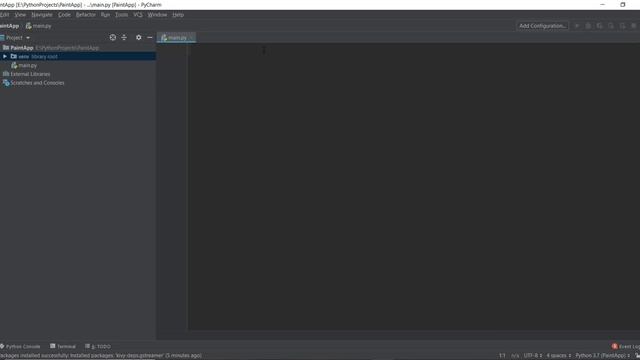Image resolution: width=640 pixels, height=360 pixels.
Task: Minimize the PyCharm window
Action: [x=602, y=4]
